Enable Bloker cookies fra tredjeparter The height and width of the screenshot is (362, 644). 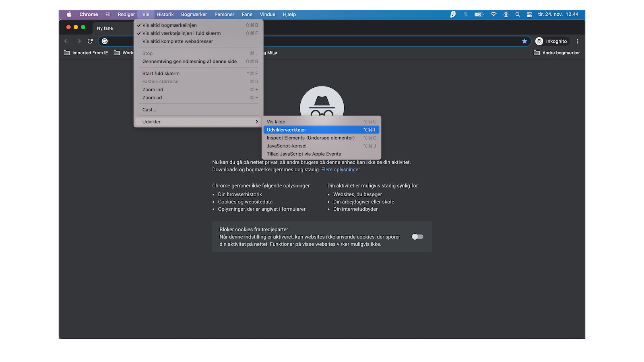[x=417, y=237]
